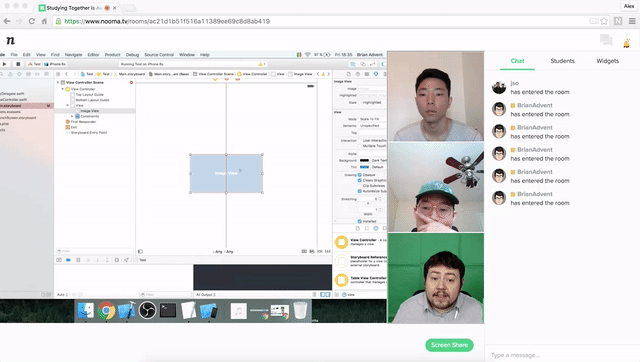Click the Screen Share button
The width and height of the screenshot is (640, 362).
[x=449, y=345]
